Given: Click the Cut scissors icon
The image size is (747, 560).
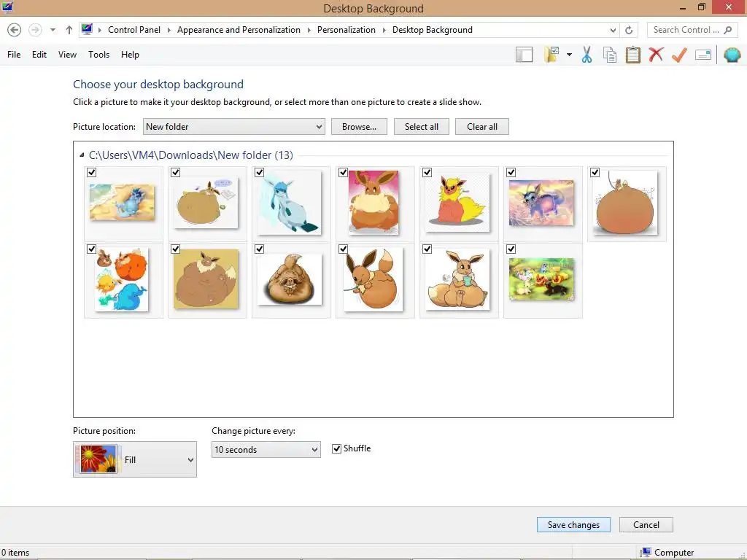Looking at the screenshot, I should coord(587,55).
